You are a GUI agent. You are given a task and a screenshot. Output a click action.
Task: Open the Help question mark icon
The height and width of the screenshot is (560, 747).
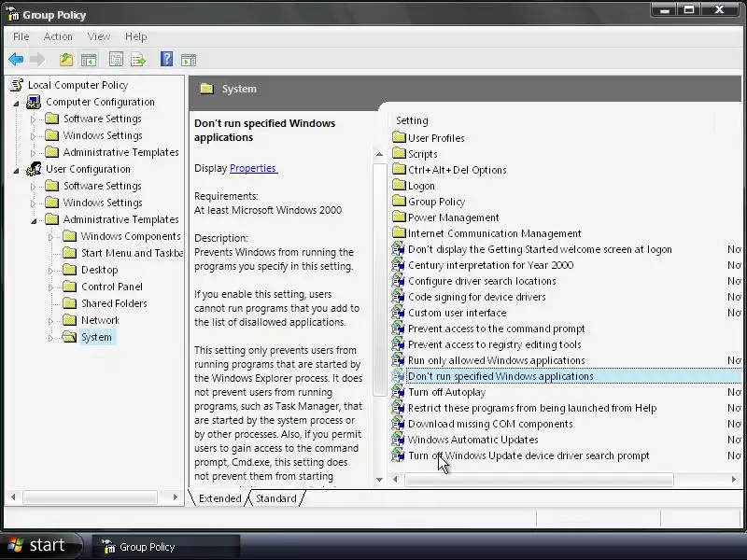tap(167, 59)
